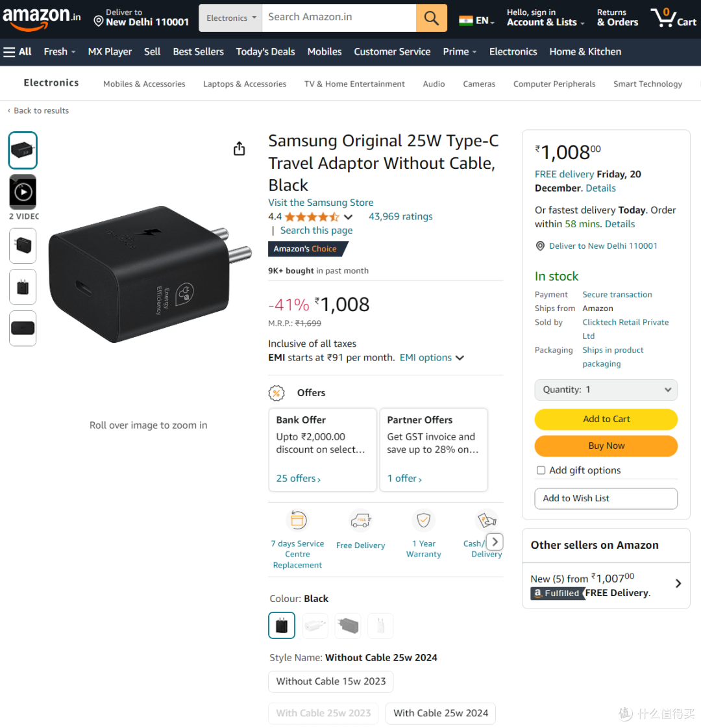Select With Cable 25w 2024 style
Viewport: 701px width, 728px height.
click(x=441, y=713)
